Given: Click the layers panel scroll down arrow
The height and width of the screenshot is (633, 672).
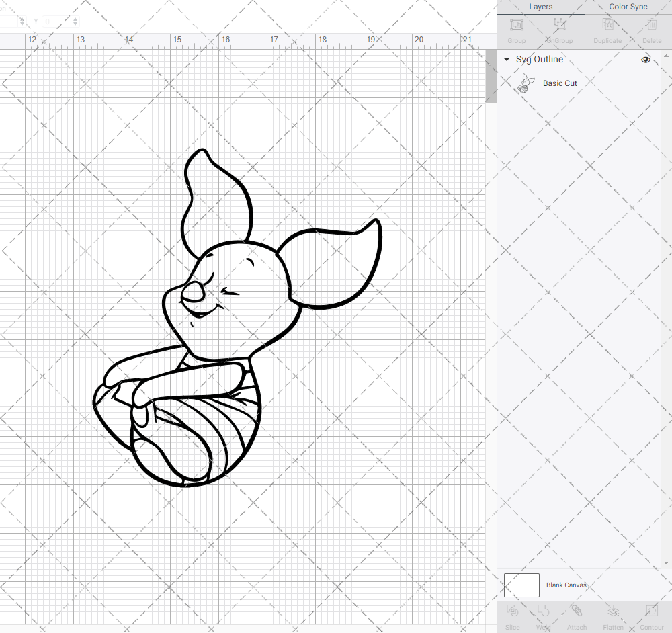Looking at the screenshot, I should pyautogui.click(x=665, y=563).
